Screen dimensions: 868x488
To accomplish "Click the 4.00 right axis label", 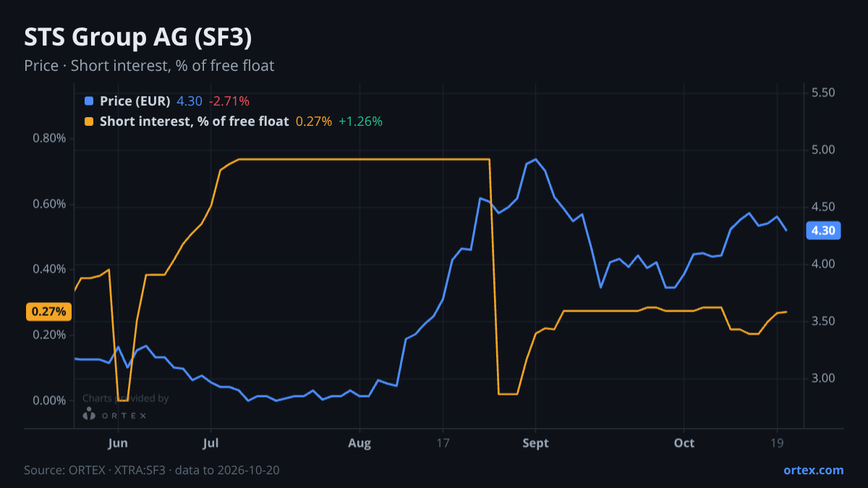I will click(x=823, y=264).
